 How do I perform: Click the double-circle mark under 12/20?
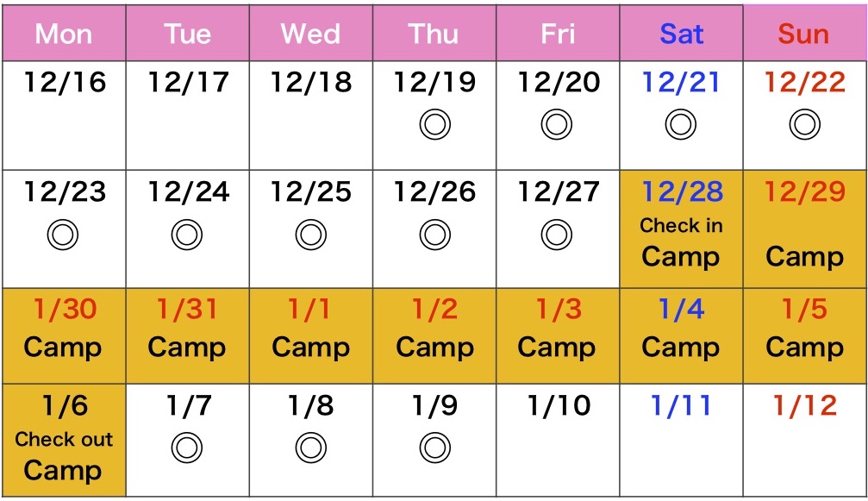click(x=558, y=126)
